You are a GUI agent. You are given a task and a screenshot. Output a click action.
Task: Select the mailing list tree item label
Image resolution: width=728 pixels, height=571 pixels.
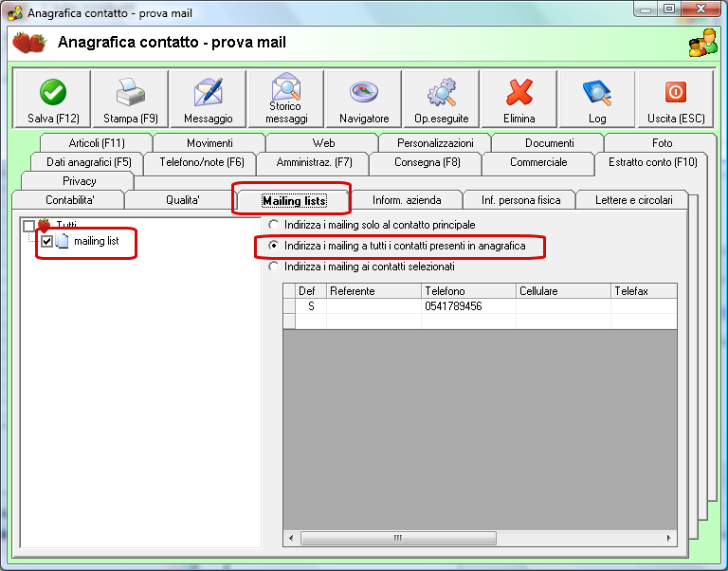click(97, 241)
